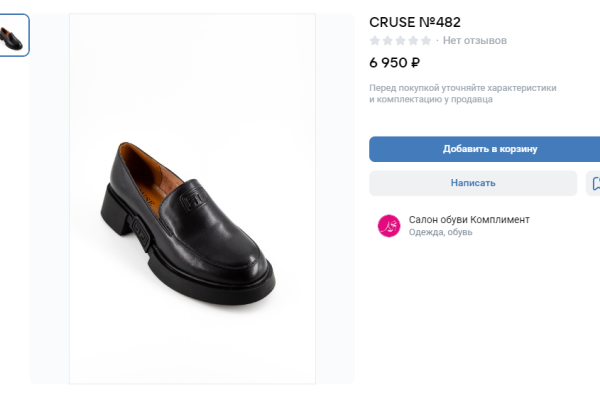Click the product title CRUSE №482
600x400 pixels.
pyautogui.click(x=415, y=22)
